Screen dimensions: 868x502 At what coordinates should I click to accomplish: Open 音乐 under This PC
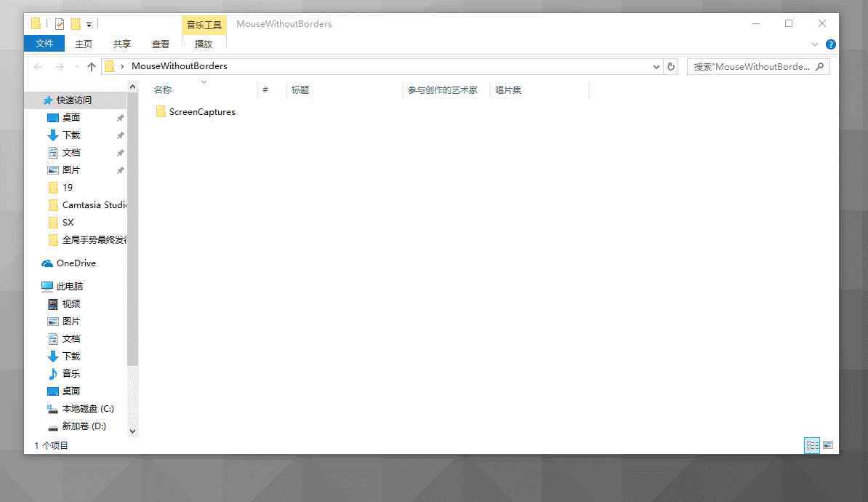pyautogui.click(x=71, y=373)
